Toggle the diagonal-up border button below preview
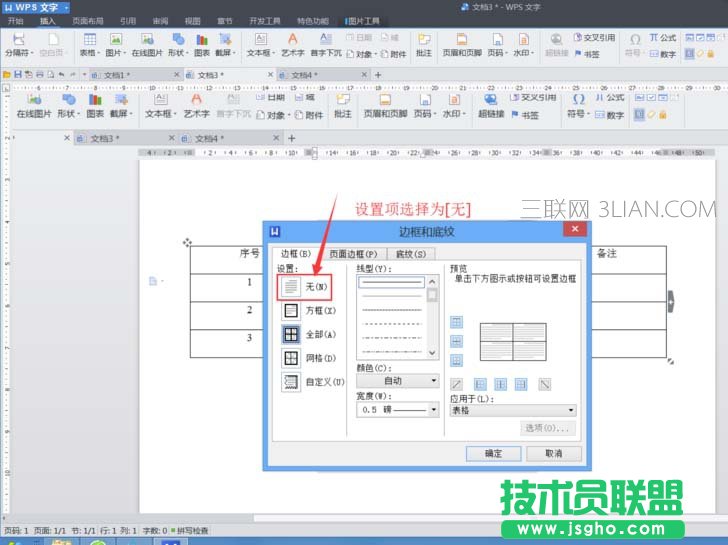The width and height of the screenshot is (728, 545). 456,384
